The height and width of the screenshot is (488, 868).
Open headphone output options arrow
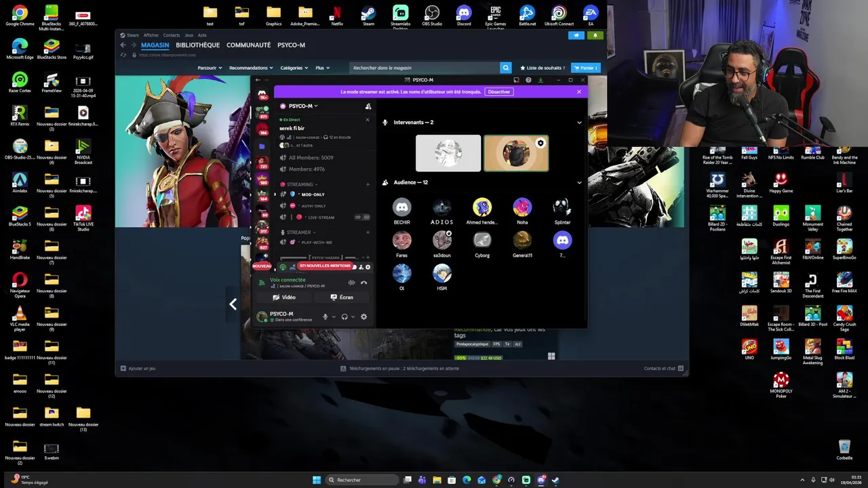tap(353, 317)
